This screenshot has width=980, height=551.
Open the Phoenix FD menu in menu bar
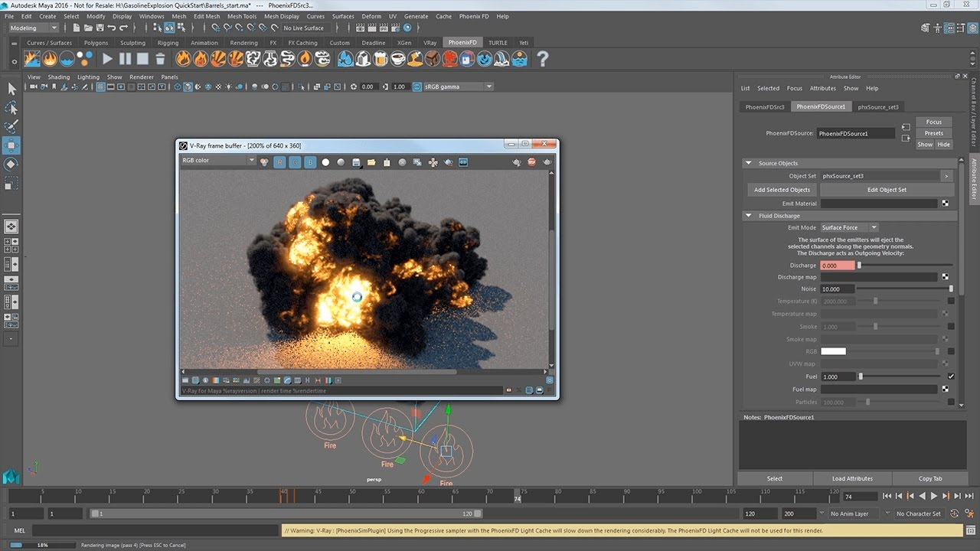click(x=474, y=16)
